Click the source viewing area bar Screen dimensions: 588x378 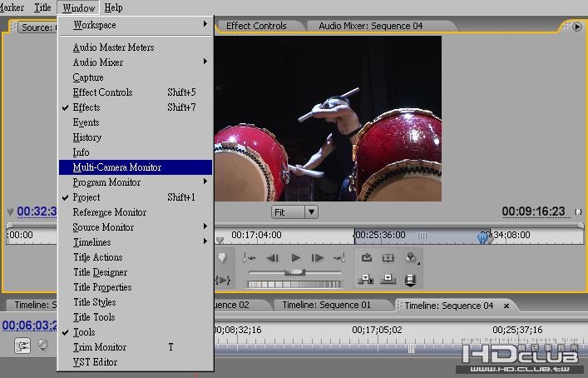tap(294, 226)
